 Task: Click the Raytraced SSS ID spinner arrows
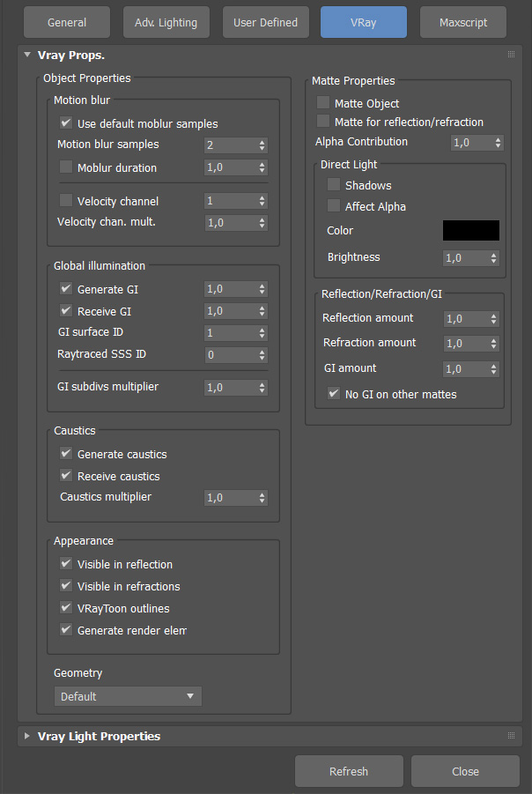[x=262, y=355]
